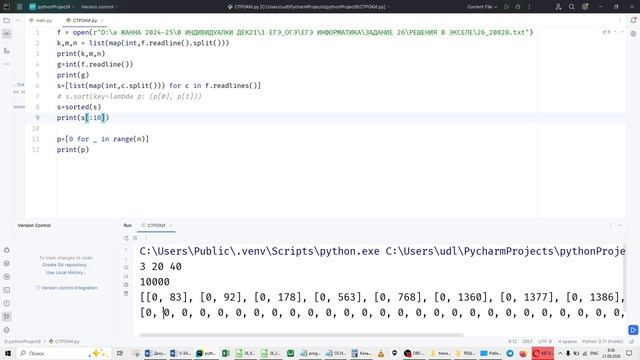Go to previous highlighted problem arrow

(x=615, y=32)
